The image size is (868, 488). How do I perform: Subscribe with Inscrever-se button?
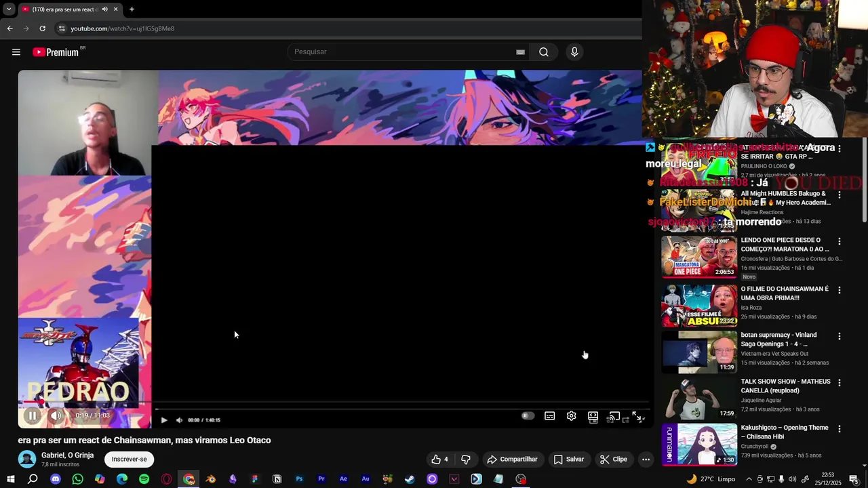point(129,460)
